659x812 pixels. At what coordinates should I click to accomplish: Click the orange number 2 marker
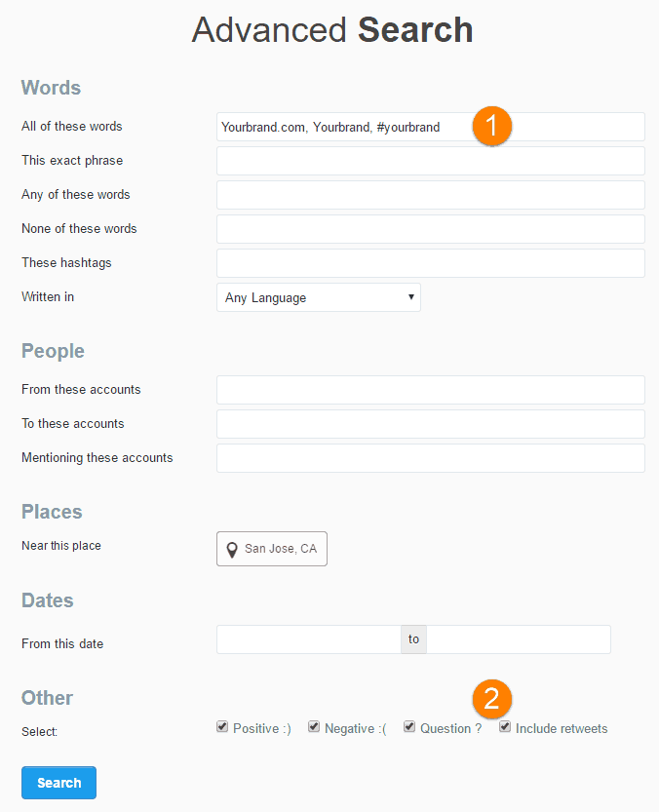492,698
